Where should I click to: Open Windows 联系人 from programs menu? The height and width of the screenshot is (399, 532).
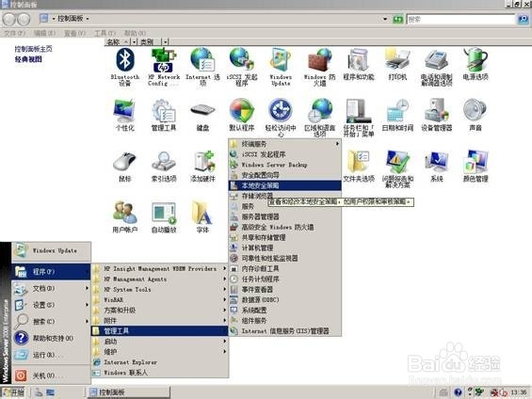[x=159, y=373]
